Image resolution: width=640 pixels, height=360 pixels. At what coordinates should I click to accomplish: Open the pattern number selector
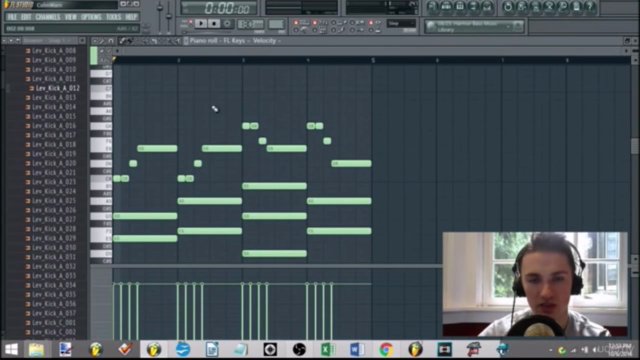click(276, 24)
